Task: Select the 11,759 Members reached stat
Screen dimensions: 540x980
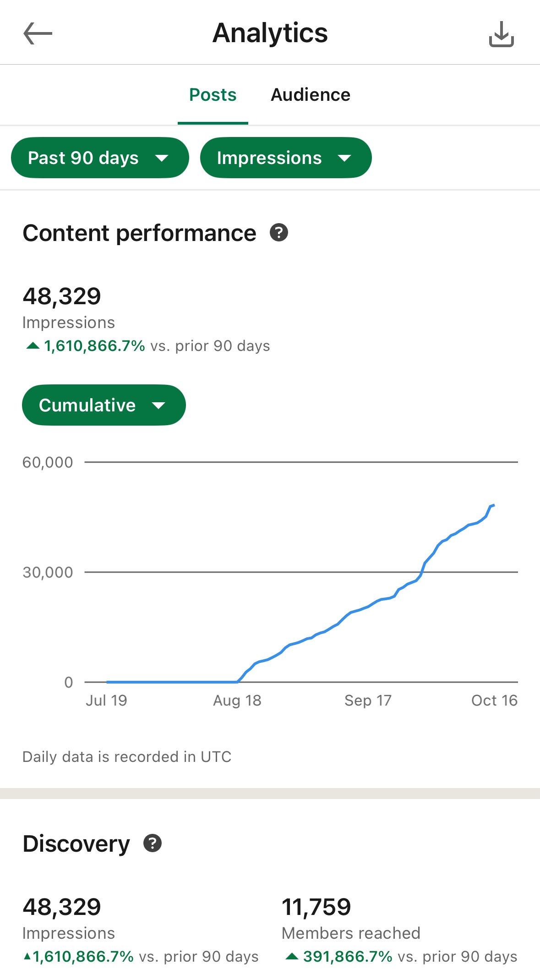Action: tap(316, 907)
